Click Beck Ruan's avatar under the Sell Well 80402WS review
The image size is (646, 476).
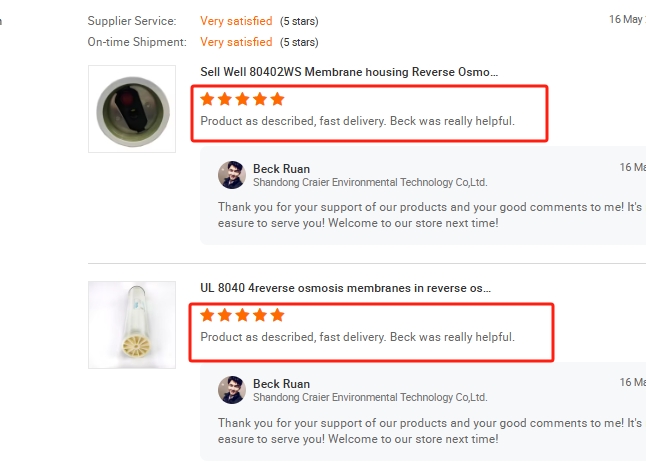click(232, 175)
